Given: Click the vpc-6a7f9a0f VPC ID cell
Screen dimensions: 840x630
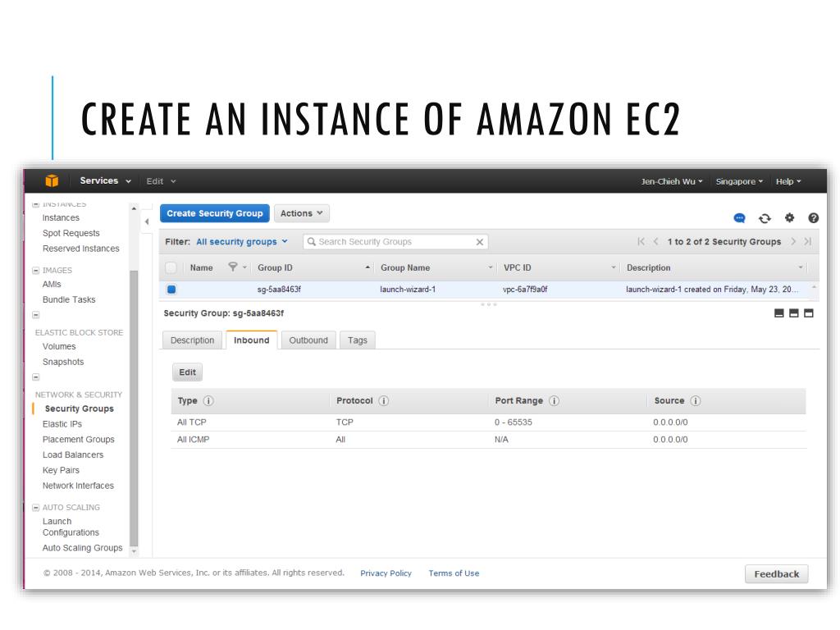Looking at the screenshot, I should [x=525, y=290].
